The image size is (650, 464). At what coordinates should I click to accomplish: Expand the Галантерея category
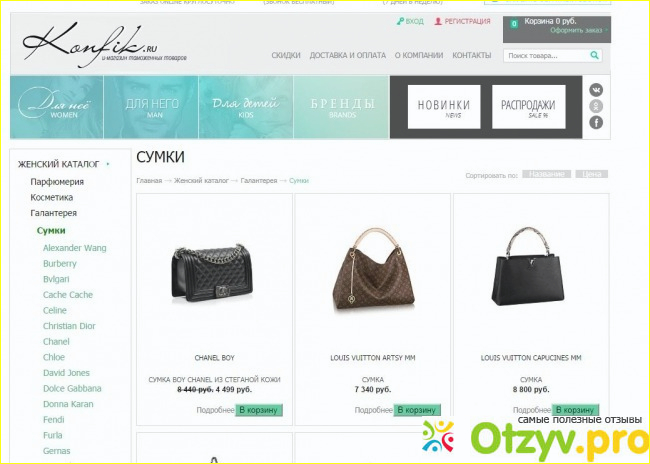pos(53,213)
